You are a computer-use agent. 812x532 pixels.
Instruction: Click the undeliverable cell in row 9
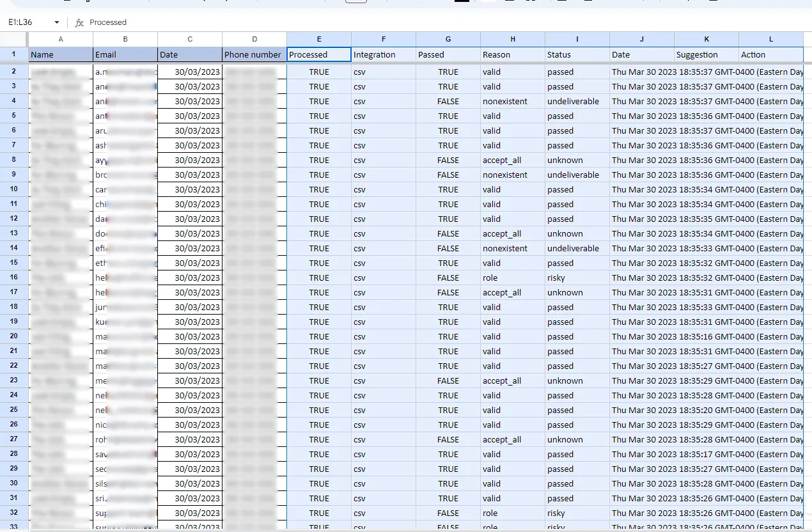pyautogui.click(x=577, y=175)
